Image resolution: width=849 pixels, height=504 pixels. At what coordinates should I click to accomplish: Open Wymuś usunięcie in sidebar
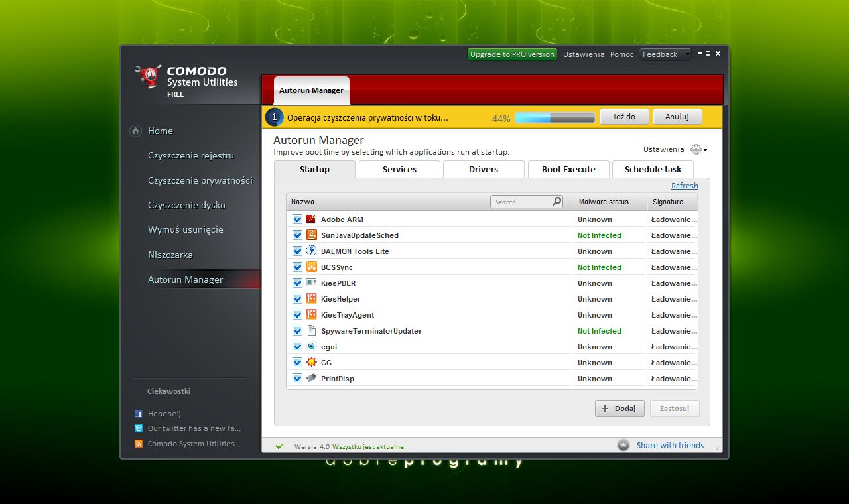point(186,229)
